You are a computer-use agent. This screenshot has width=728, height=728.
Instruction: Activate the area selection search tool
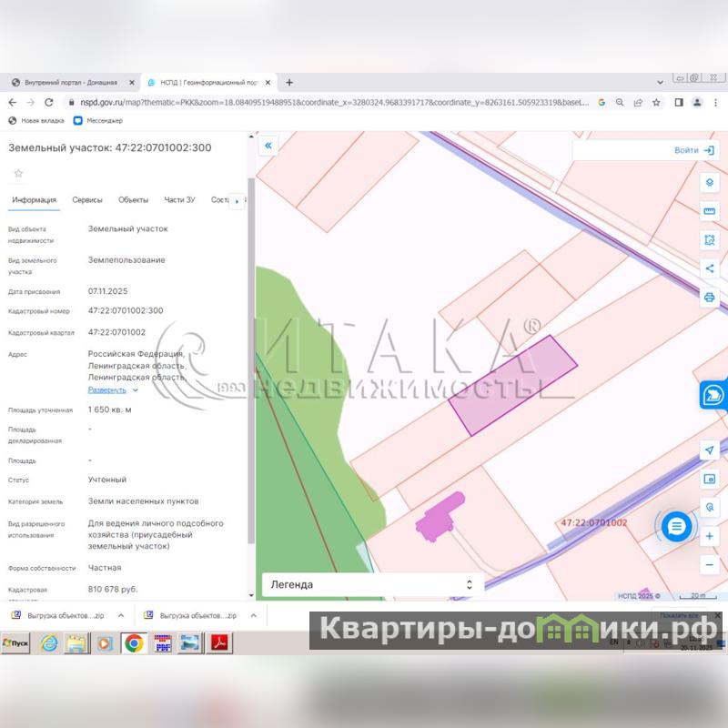pos(710,240)
